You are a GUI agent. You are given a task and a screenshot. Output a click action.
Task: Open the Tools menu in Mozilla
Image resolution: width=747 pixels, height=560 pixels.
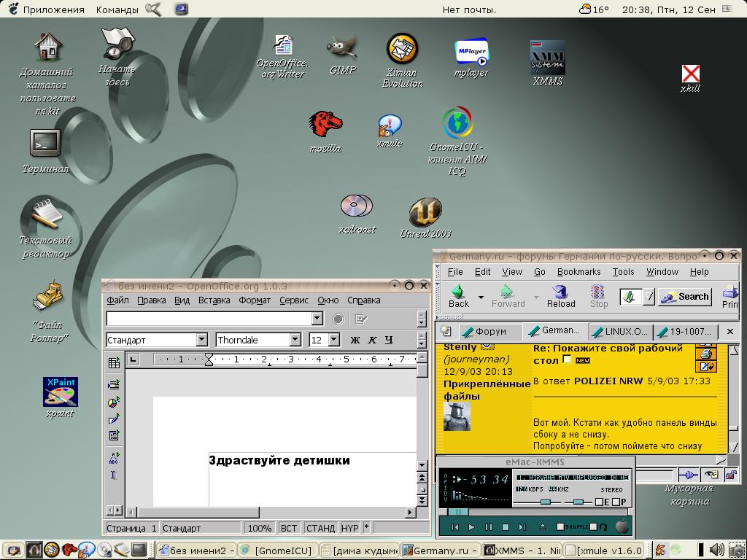click(623, 272)
